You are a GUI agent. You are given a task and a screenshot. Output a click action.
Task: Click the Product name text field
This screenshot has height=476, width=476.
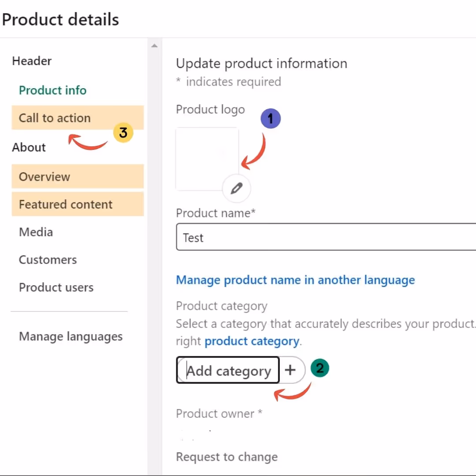326,238
